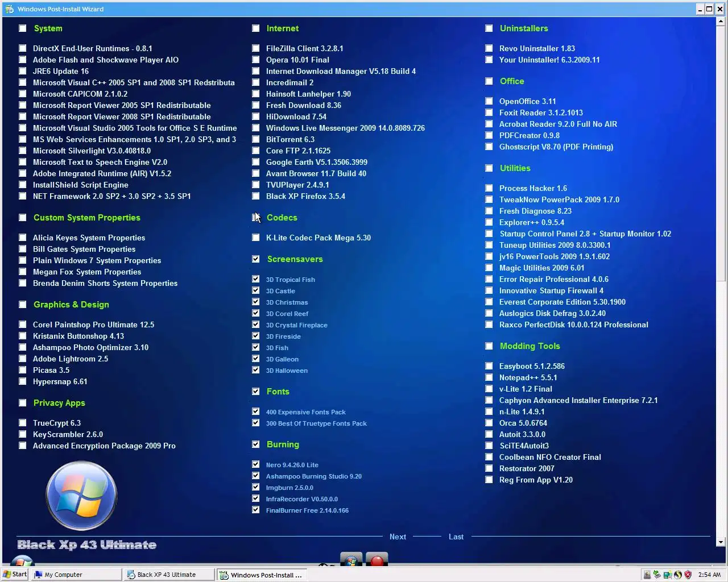Image resolution: width=728 pixels, height=582 pixels.
Task: Click the taskbar clock showing 2:54 AM
Action: [x=709, y=575]
